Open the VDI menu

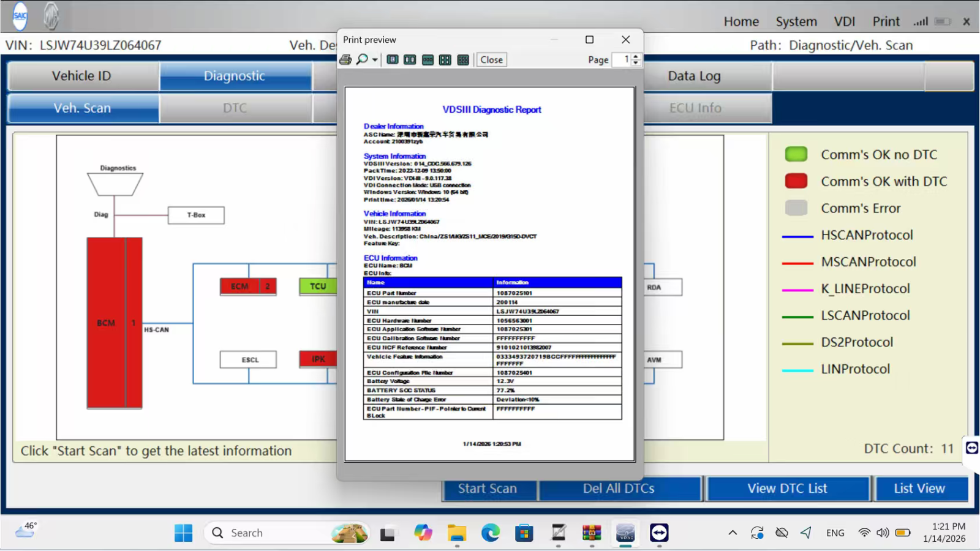click(x=844, y=21)
